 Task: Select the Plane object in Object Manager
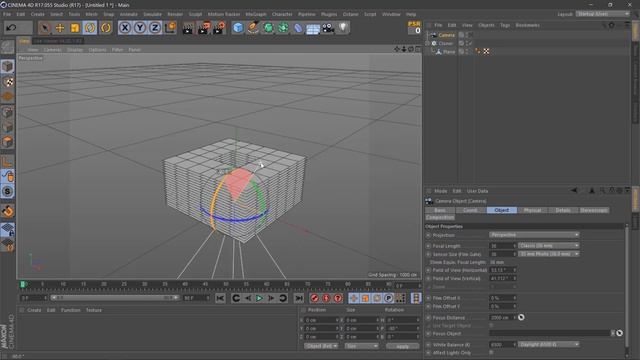tap(449, 52)
